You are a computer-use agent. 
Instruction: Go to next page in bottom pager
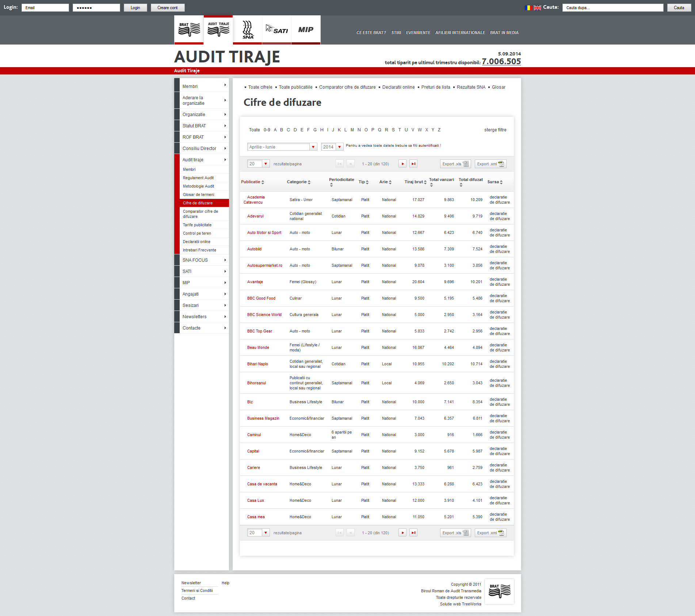point(402,533)
